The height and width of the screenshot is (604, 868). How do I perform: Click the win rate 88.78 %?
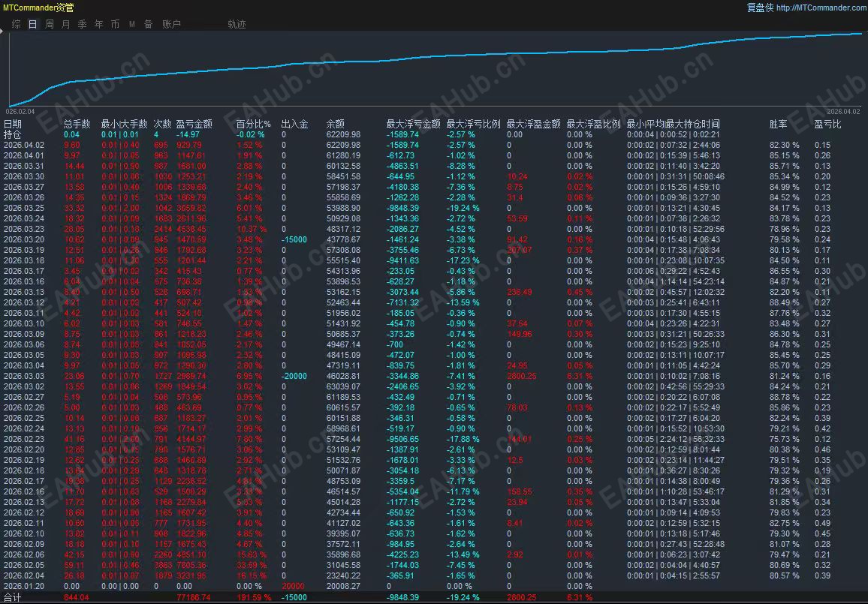(x=785, y=397)
